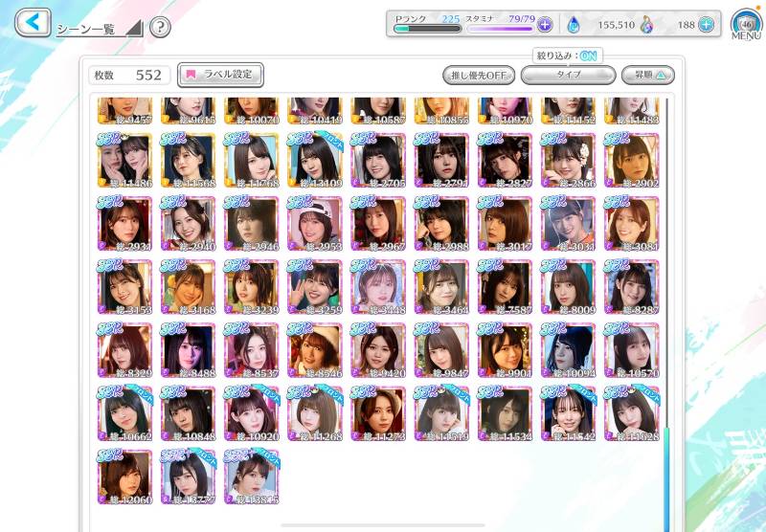Add stamina with the purple plus icon
The height and width of the screenshot is (532, 766).
pyautogui.click(x=545, y=25)
